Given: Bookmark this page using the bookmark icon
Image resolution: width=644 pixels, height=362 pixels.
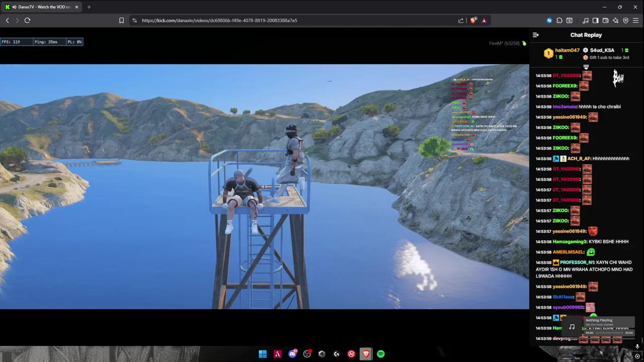Looking at the screenshot, I should pos(121,21).
